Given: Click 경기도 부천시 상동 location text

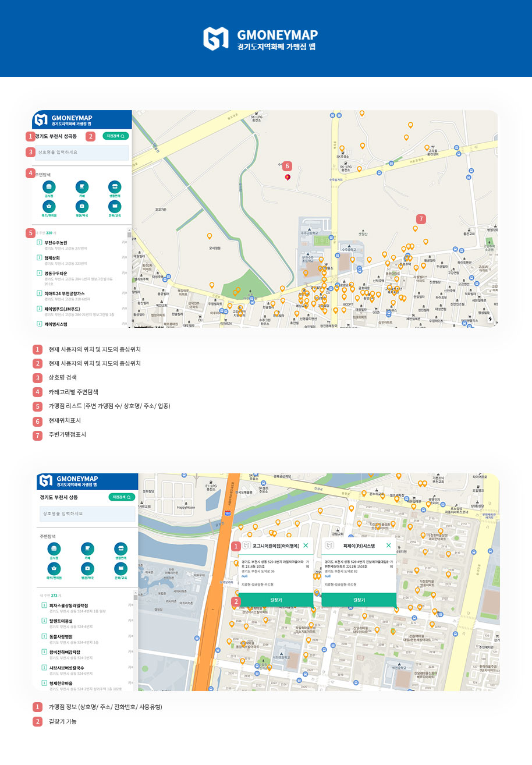Looking at the screenshot, I should pos(59,498).
